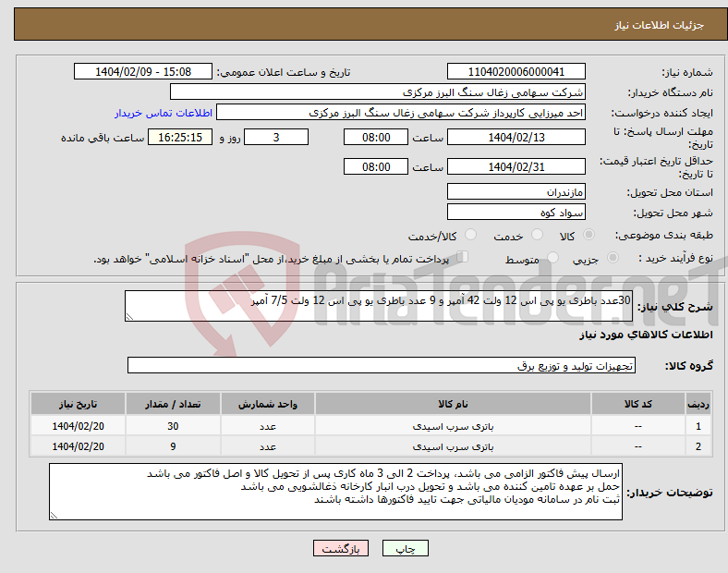The width and height of the screenshot is (728, 573).
Task: Click resize handle of description textarea
Action: coord(129,317)
